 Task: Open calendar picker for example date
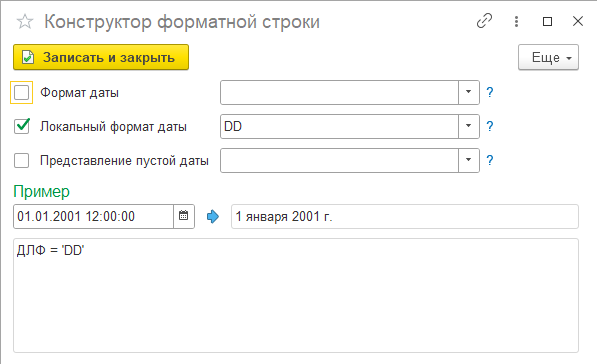[x=184, y=216]
